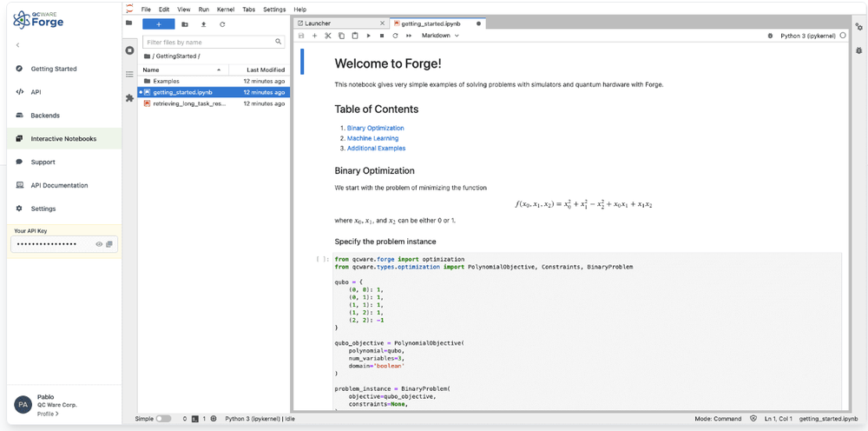
Task: Copy the API key to clipboard
Action: click(x=109, y=244)
